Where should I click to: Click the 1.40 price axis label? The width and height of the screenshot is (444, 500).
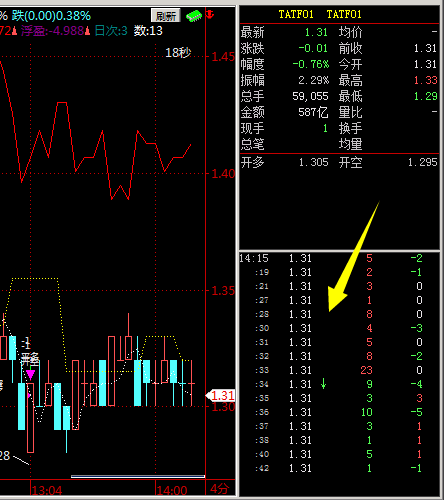coord(223,174)
